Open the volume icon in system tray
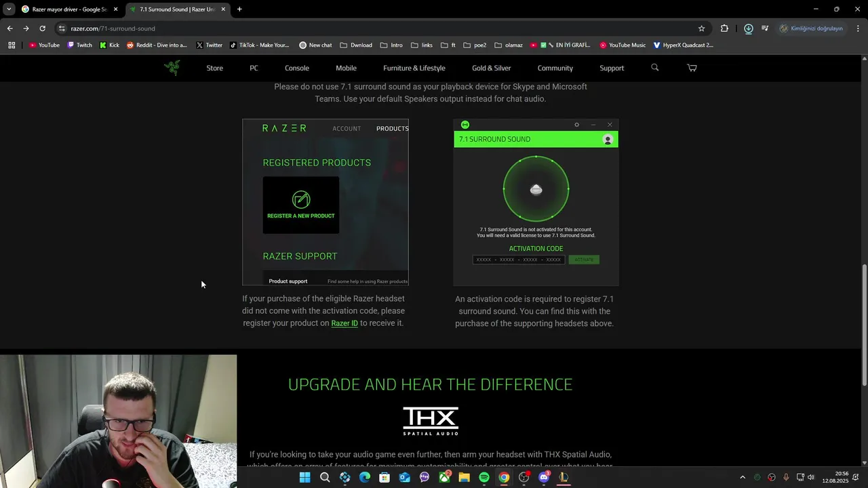Viewport: 868px width, 488px height. 811,477
